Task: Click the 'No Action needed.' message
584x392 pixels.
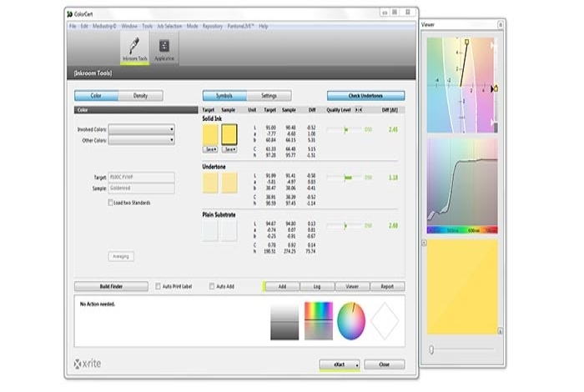Action: (x=98, y=304)
